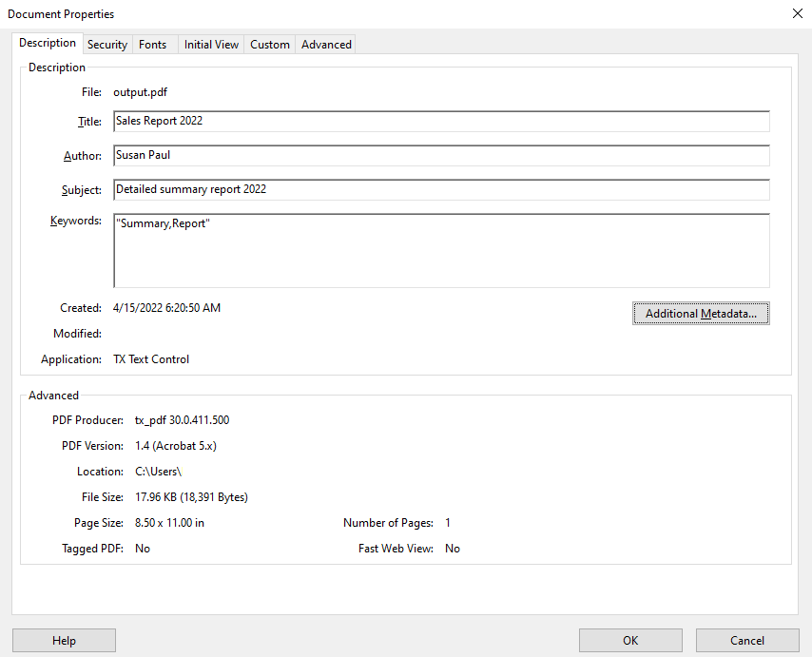This screenshot has height=657, width=812.
Task: Click the Author label
Action: (83, 155)
